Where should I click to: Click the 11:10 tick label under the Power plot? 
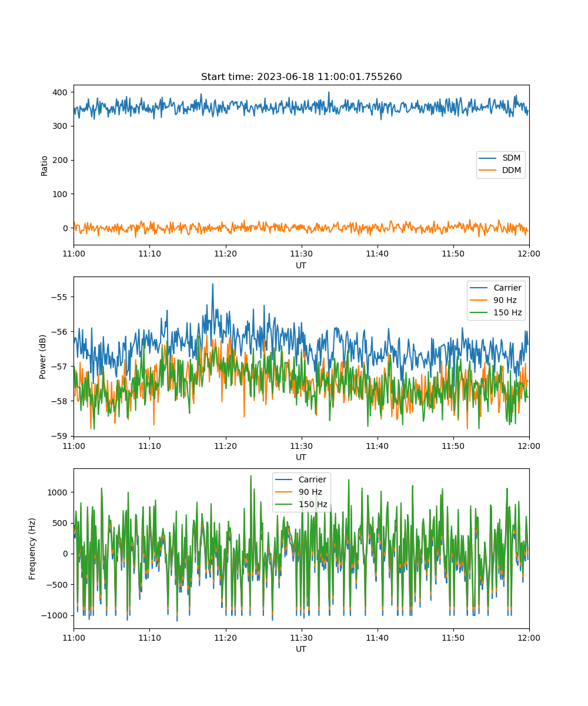(x=149, y=445)
